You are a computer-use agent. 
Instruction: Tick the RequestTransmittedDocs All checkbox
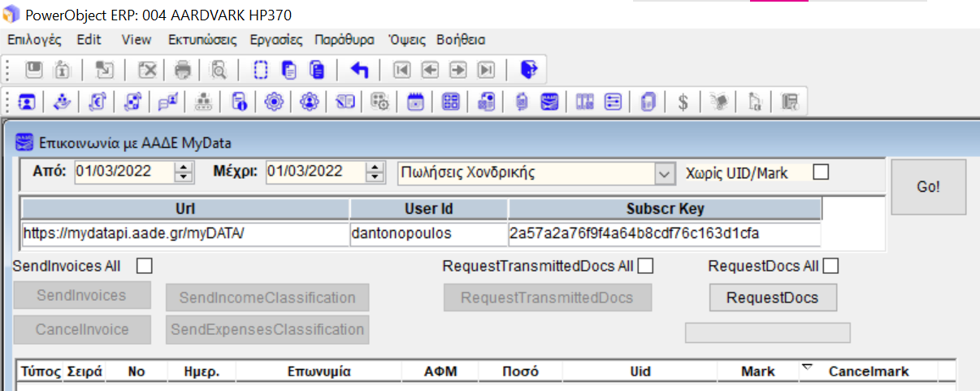tap(645, 266)
